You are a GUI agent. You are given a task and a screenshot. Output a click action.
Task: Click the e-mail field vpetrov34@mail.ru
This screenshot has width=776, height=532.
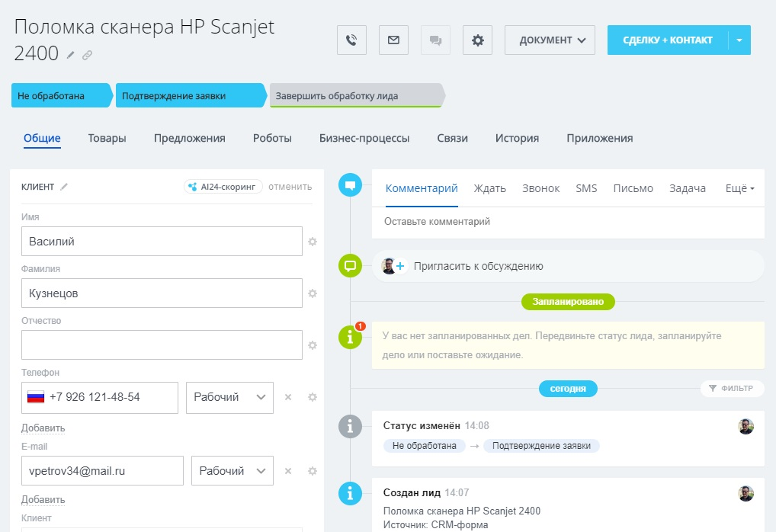click(102, 470)
